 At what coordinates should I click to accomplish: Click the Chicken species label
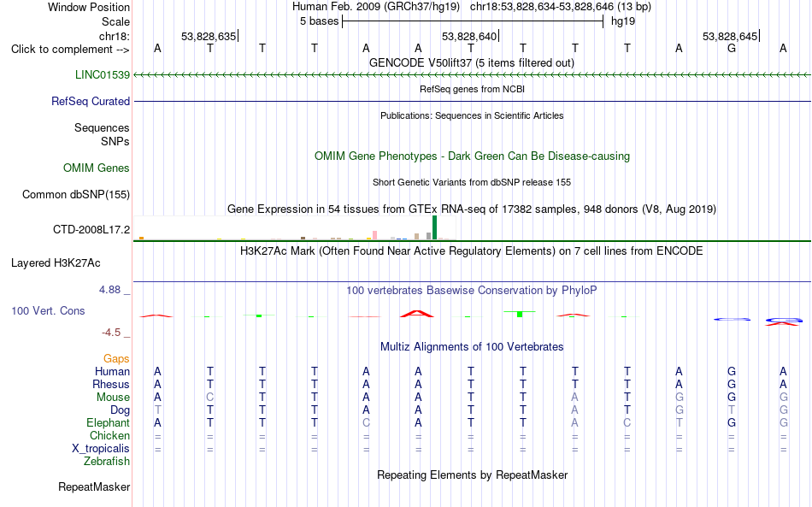[109, 435]
